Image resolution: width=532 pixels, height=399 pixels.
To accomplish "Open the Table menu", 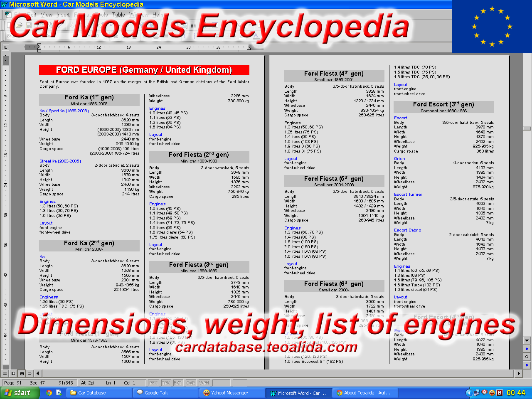I will click(118, 15).
